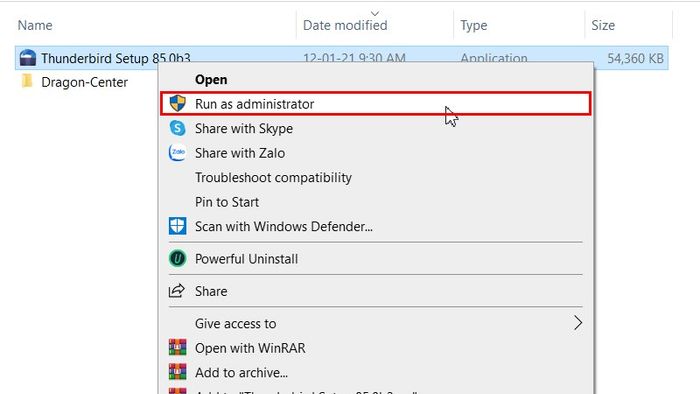Click the Powerful Uninstall green icon
700x394 pixels.
click(177, 258)
